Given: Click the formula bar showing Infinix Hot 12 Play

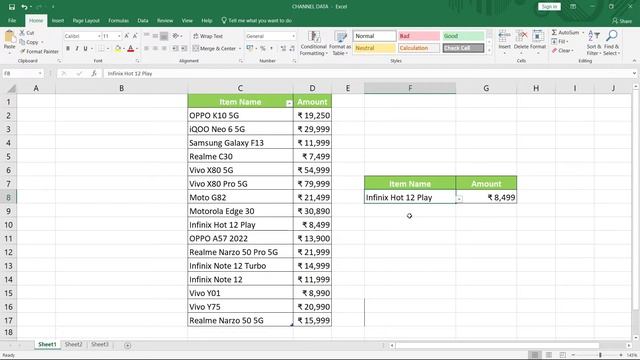Looking at the screenshot, I should click(x=367, y=73).
